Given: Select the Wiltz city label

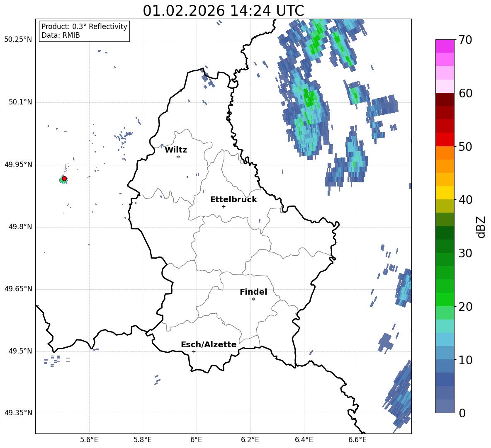Looking at the screenshot, I should point(176,150).
